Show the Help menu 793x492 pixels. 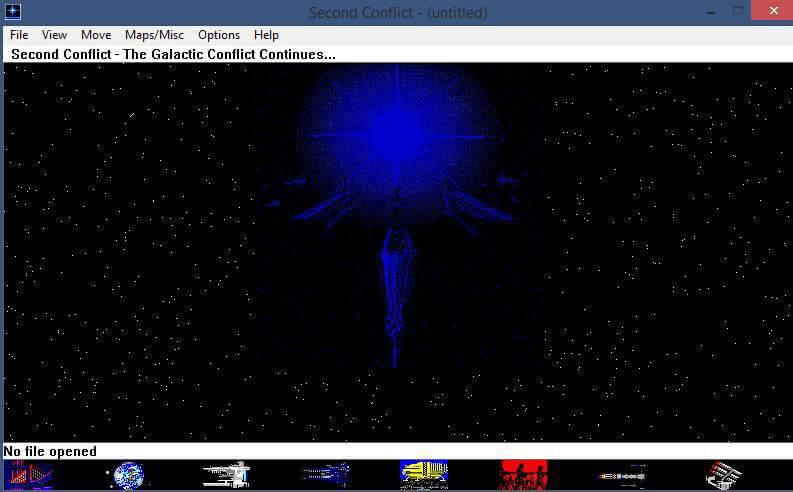click(x=266, y=35)
